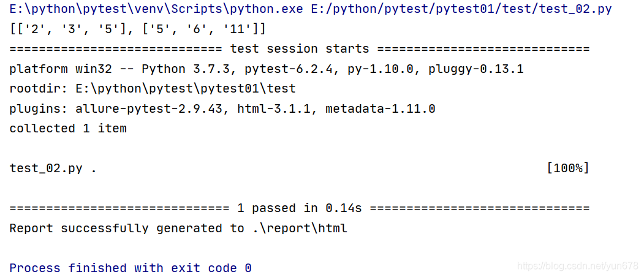Click the [100%] progress indicator

[567, 169]
